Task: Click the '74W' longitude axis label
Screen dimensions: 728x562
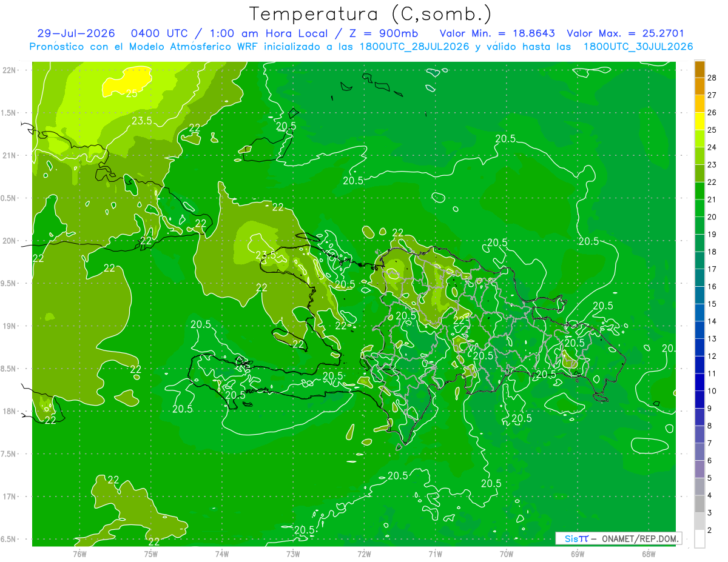Action: pyautogui.click(x=222, y=554)
